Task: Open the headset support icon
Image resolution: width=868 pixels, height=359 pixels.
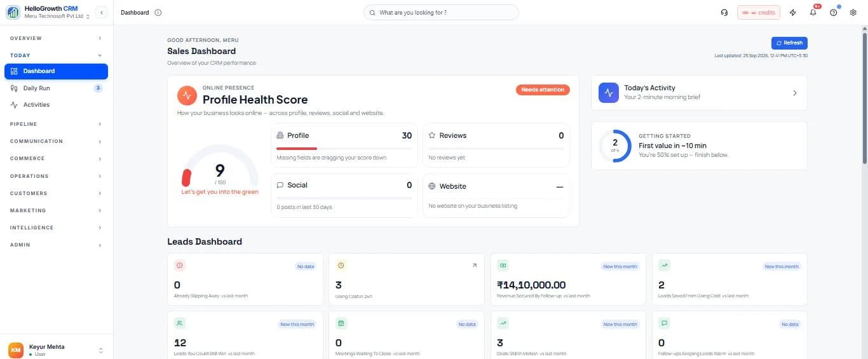Action: [724, 13]
